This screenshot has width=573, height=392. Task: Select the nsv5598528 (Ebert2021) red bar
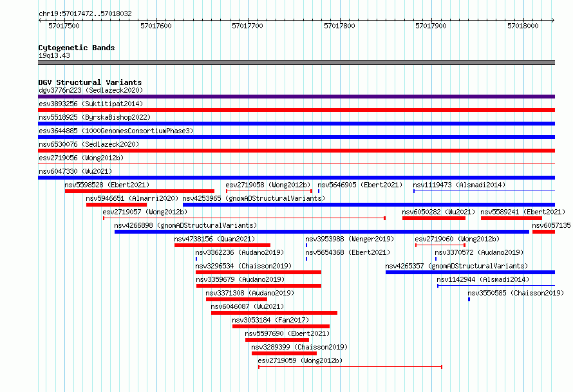pos(140,191)
